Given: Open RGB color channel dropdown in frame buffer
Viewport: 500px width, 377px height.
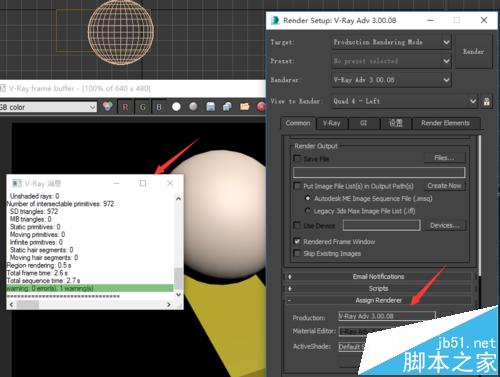Looking at the screenshot, I should 48,107.
